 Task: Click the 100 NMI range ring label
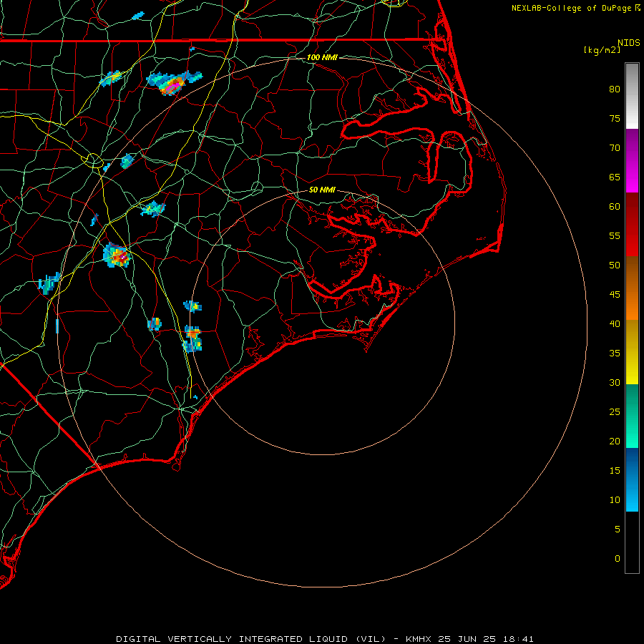(x=323, y=57)
